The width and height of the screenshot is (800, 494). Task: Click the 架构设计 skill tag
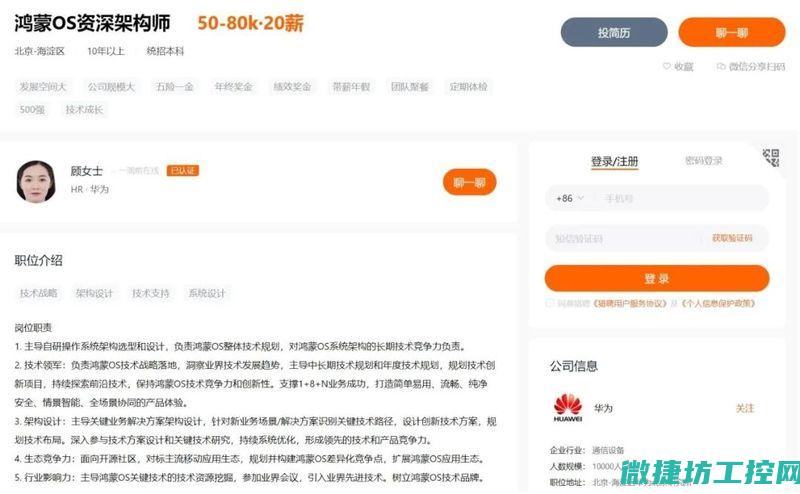(94, 293)
